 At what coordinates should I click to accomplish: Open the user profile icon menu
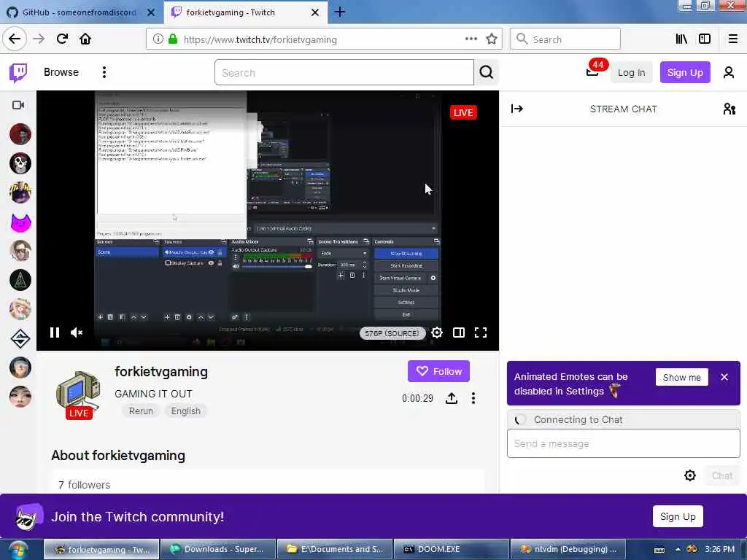pyautogui.click(x=729, y=72)
